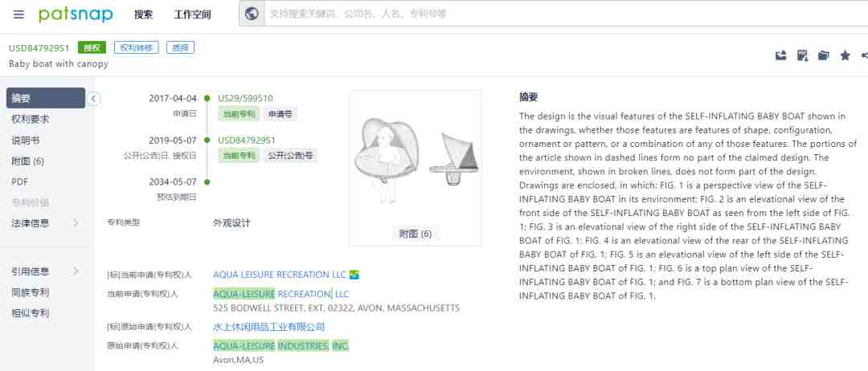Click the expiry date 2034-05-07
Image resolution: width=868 pixels, height=371 pixels.
tap(173, 182)
